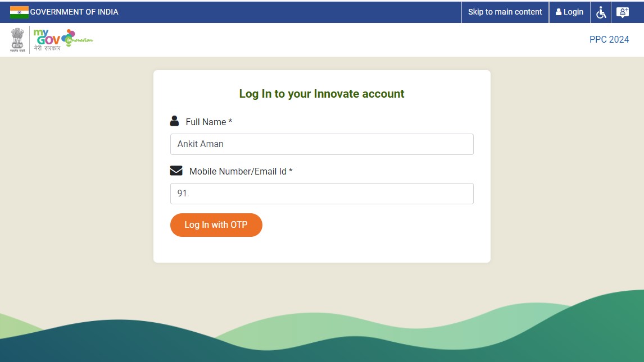Open Login in the top bar

tap(569, 12)
